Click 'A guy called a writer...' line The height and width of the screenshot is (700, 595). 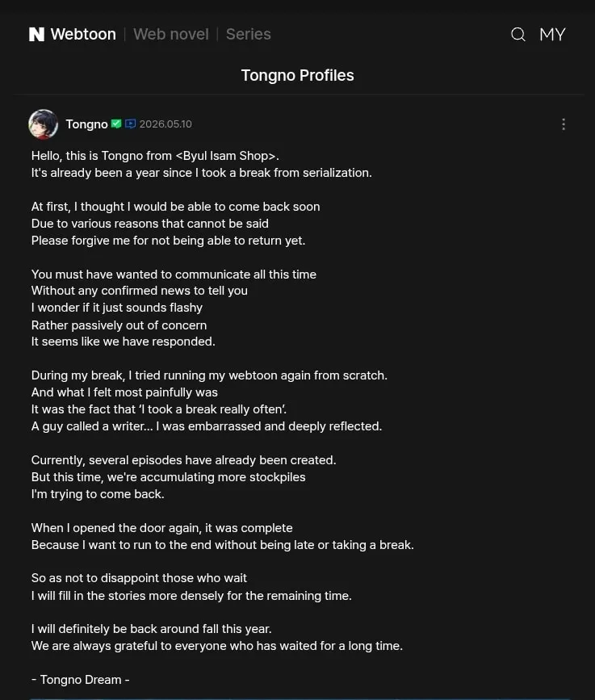[207, 425]
